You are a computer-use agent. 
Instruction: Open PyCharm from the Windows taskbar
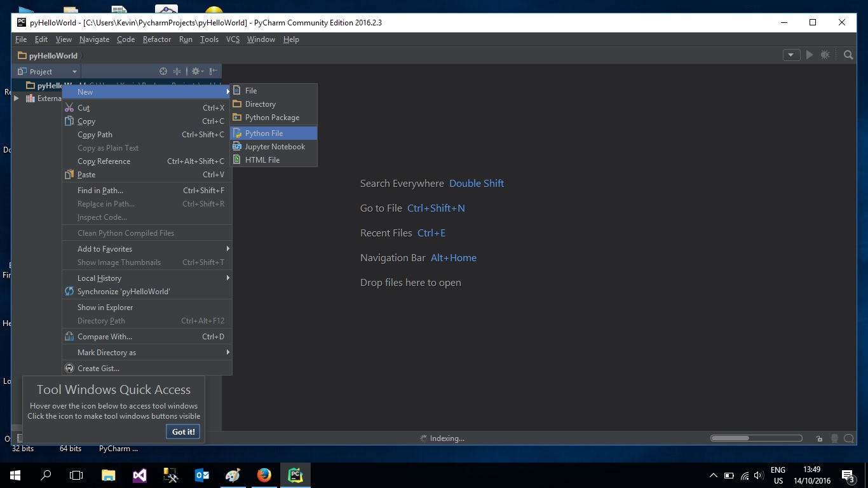coord(295,475)
